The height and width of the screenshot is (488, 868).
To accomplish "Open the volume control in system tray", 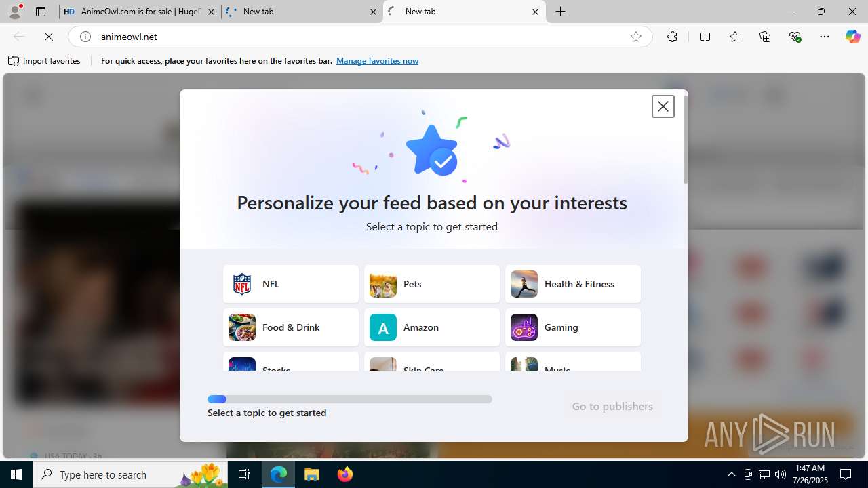I will [780, 474].
